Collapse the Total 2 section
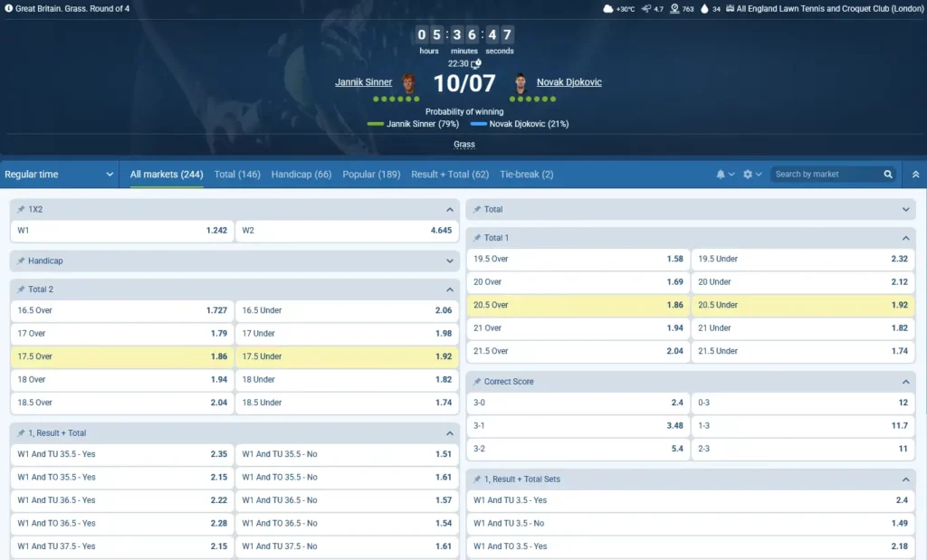Screen dimensions: 927x560 (449, 289)
